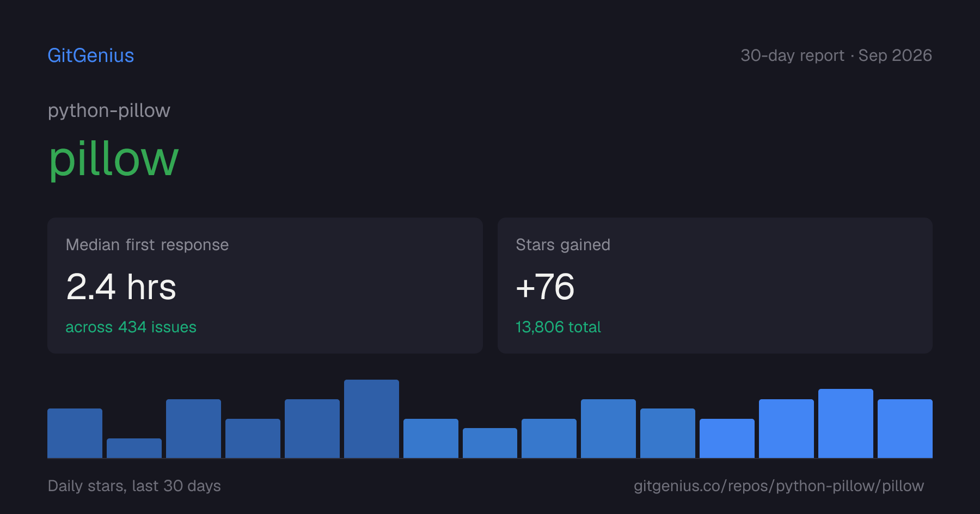Click the python-pillow organization name
Screen dimensions: 980x514
tap(109, 110)
